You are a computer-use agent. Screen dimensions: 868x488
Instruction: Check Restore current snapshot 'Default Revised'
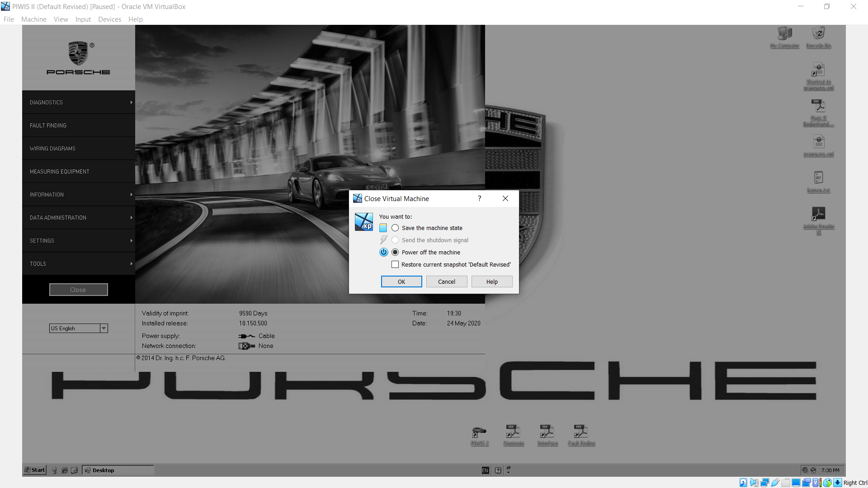tap(395, 264)
